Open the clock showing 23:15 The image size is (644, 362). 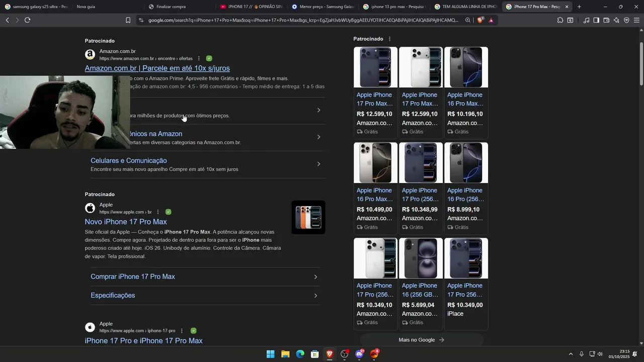click(619, 354)
